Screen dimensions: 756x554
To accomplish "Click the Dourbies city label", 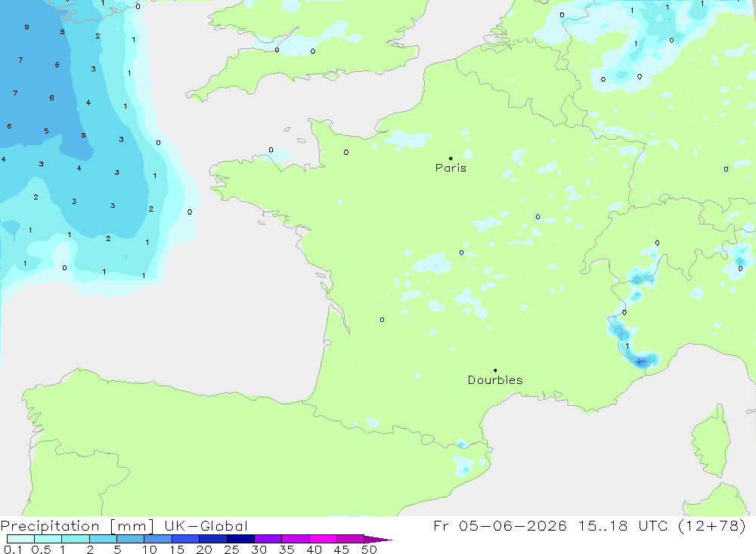I will [x=495, y=380].
